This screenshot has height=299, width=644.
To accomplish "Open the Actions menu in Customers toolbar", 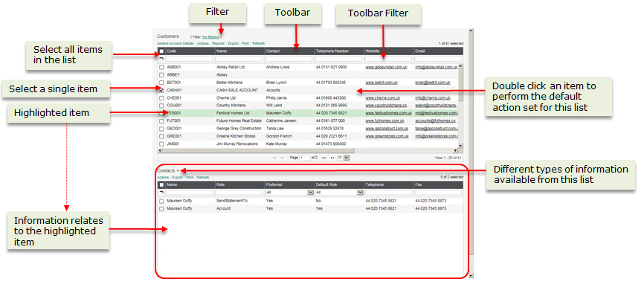I will (x=203, y=44).
